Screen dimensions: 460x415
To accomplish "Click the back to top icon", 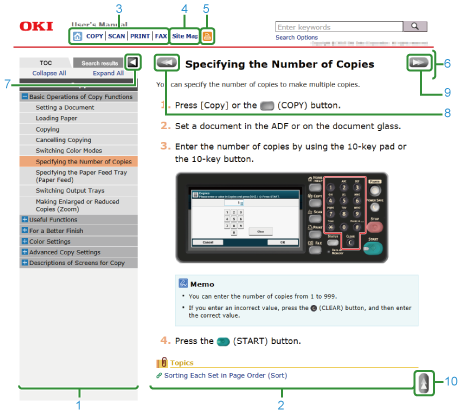I will click(x=424, y=383).
